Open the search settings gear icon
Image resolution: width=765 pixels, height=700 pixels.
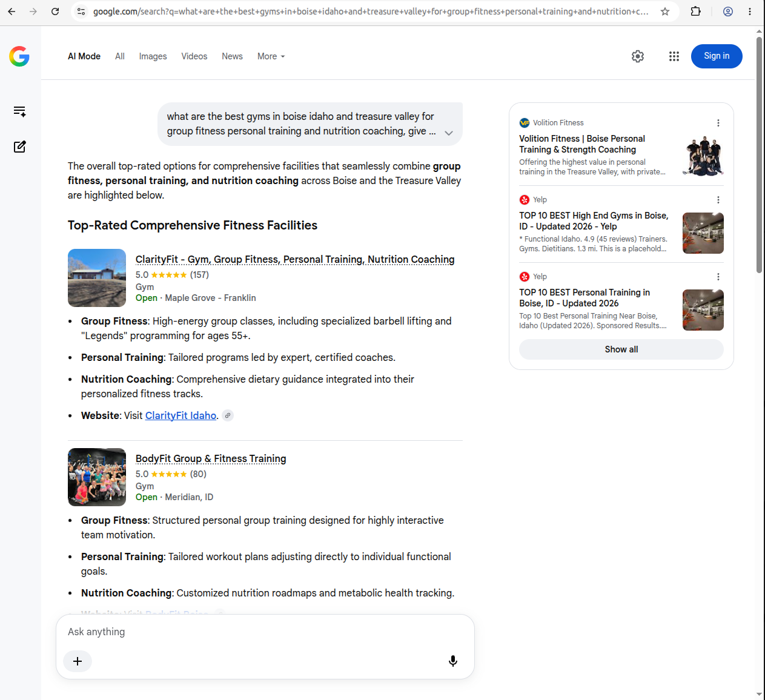point(638,56)
